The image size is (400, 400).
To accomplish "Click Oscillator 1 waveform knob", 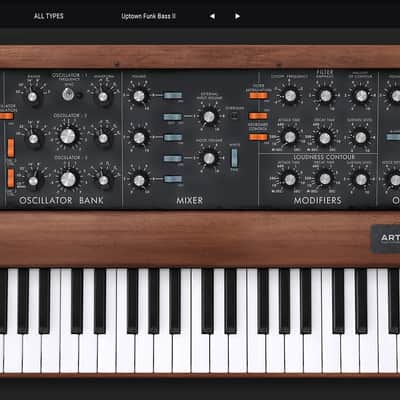I will point(103,97).
